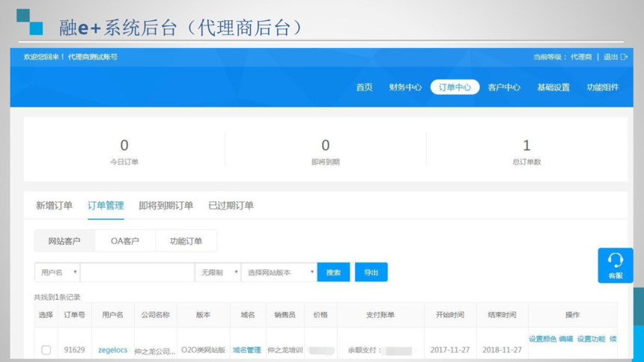
Task: Switch to the 即将到期订单 tab
Action: 165,206
